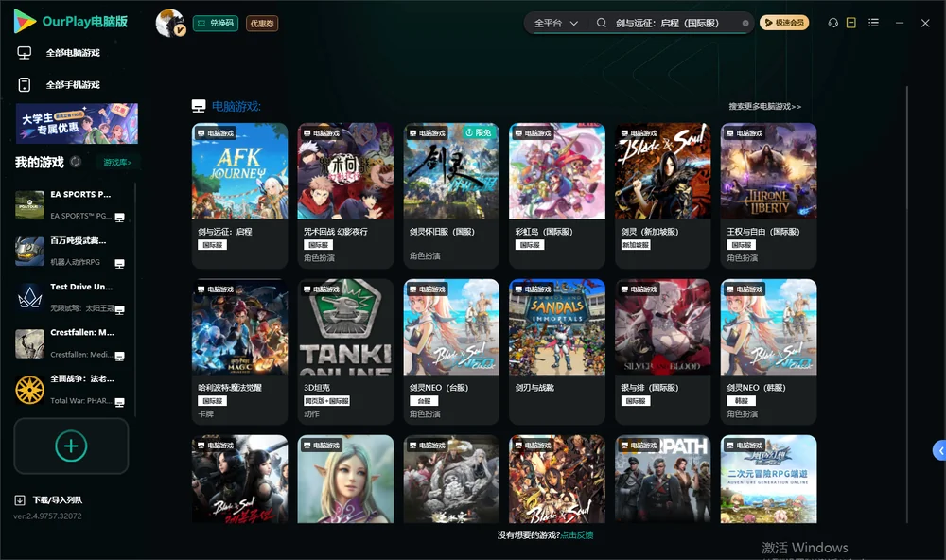Click the add game plus button
This screenshot has width=946, height=560.
coord(71,446)
